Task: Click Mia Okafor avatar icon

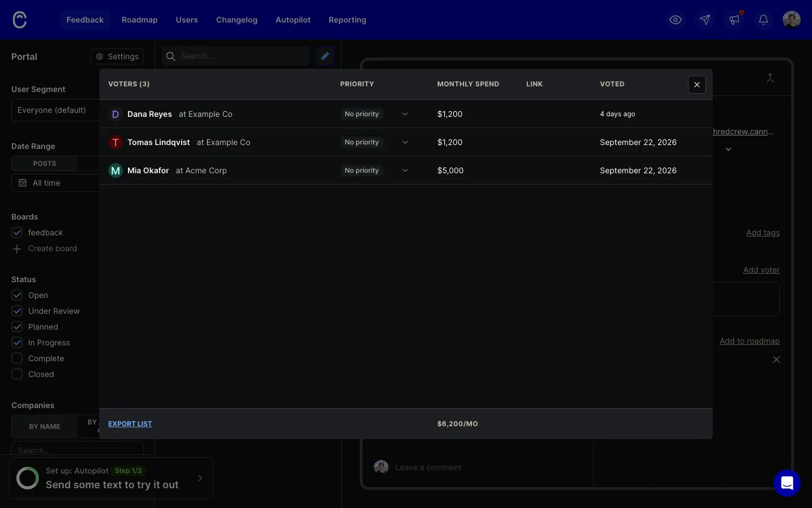Action: click(115, 170)
